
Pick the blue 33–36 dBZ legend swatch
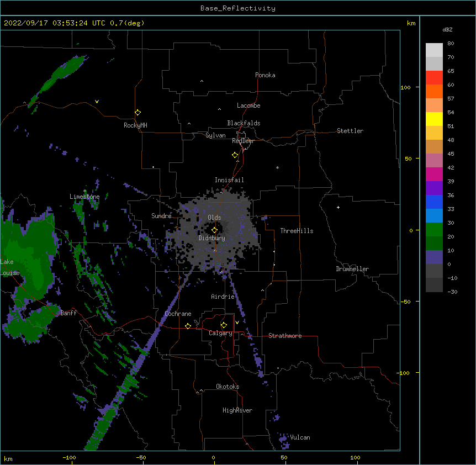tap(434, 202)
